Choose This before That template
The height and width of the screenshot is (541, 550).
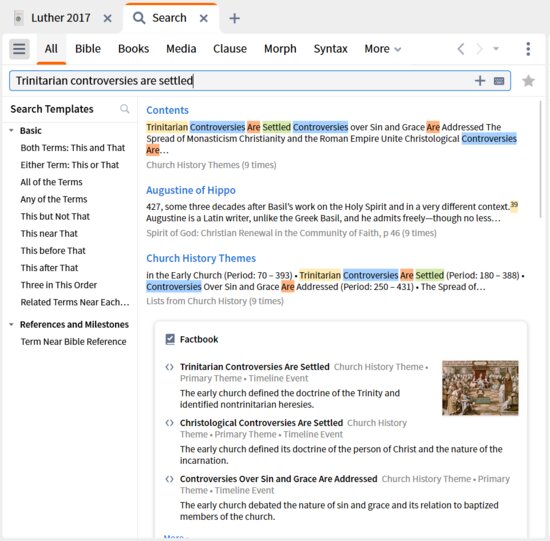53,251
